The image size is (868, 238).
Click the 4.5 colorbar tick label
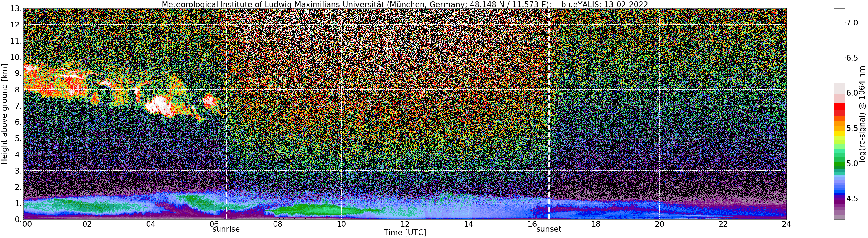(x=852, y=199)
